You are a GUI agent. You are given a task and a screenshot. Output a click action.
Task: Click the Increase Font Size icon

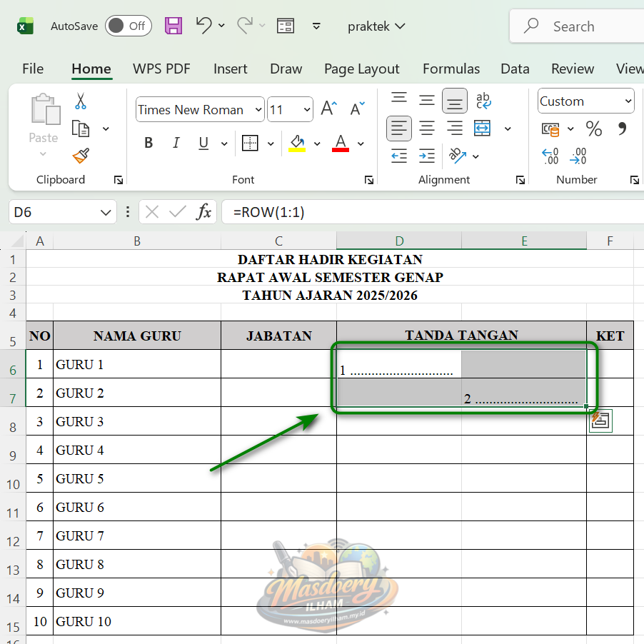(x=328, y=109)
